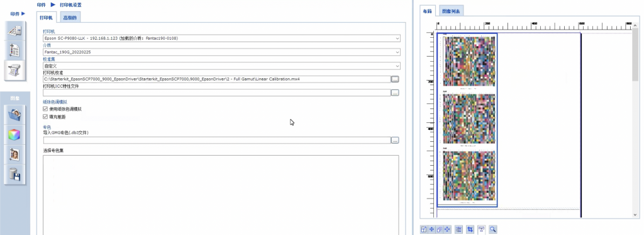Select the crop tool below the preview
Viewport: 644px width, 235px height.
pyautogui.click(x=471, y=230)
